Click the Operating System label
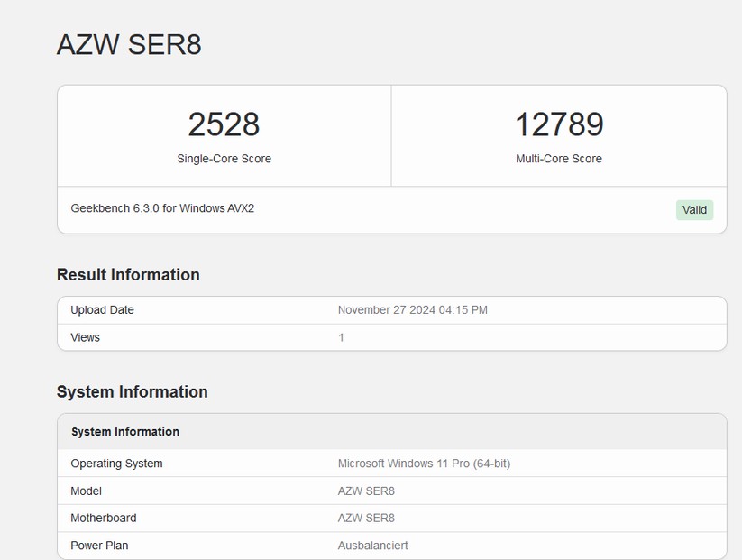Viewport: 742px width, 560px height. (116, 464)
